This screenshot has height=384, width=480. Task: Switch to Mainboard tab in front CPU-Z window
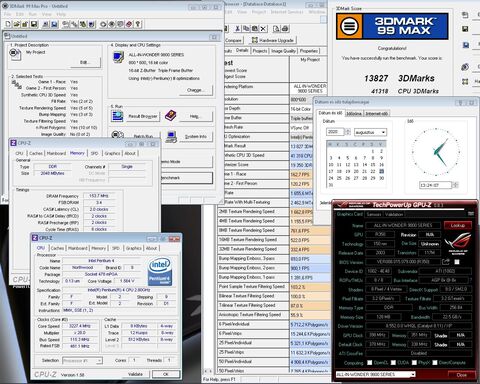pyautogui.click(x=78, y=248)
